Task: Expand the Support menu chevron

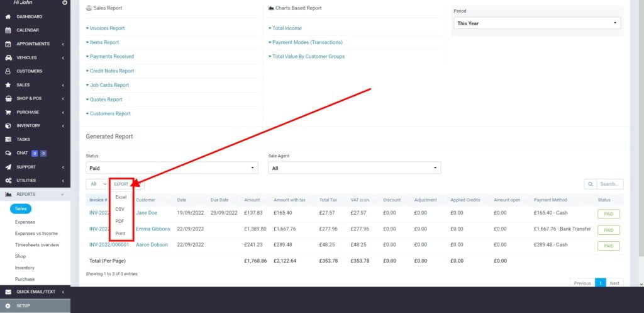Action: 63,168
